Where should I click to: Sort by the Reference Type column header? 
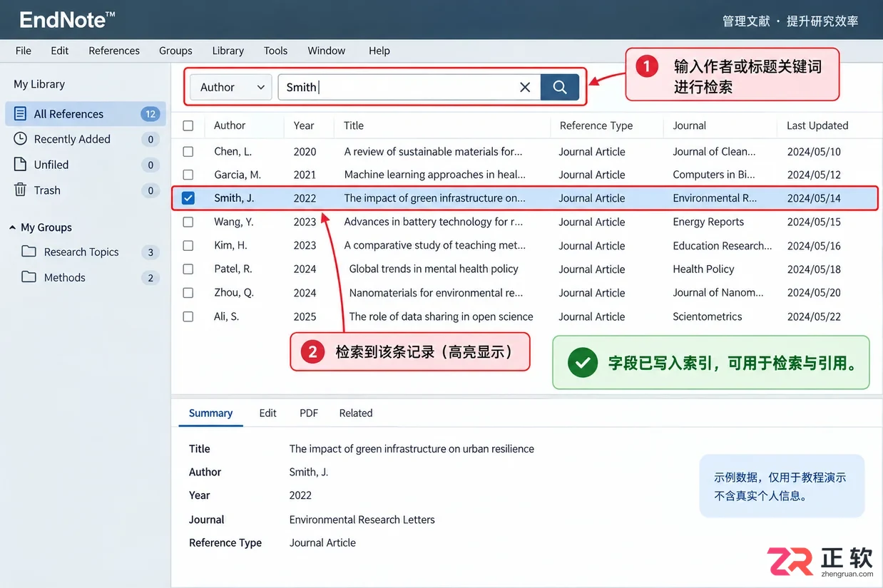[x=596, y=125]
